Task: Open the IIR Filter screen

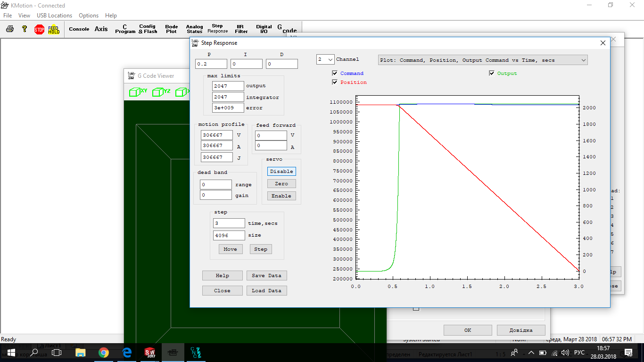Action: coord(241,29)
